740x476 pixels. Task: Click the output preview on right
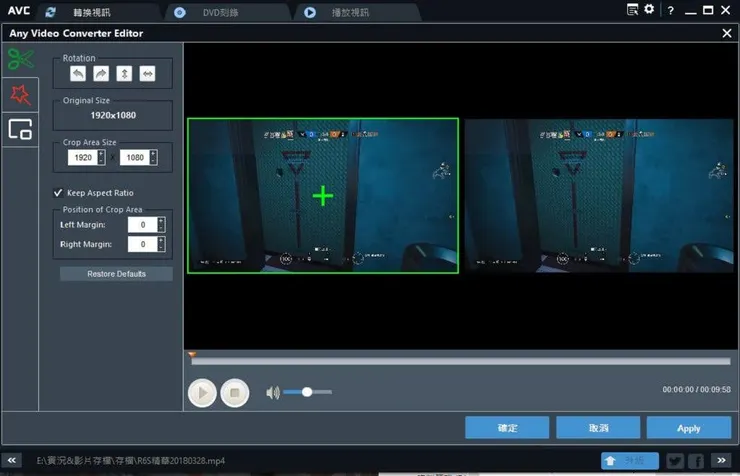(x=599, y=195)
